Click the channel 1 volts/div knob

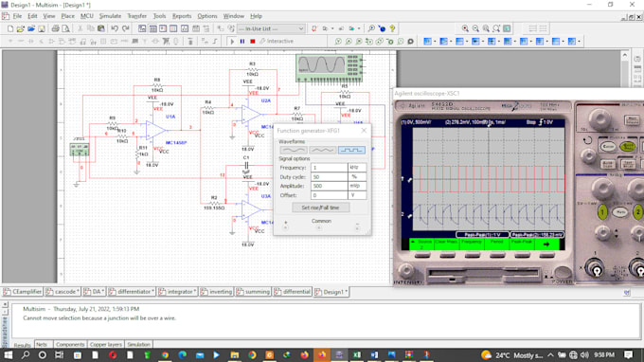tap(602, 189)
